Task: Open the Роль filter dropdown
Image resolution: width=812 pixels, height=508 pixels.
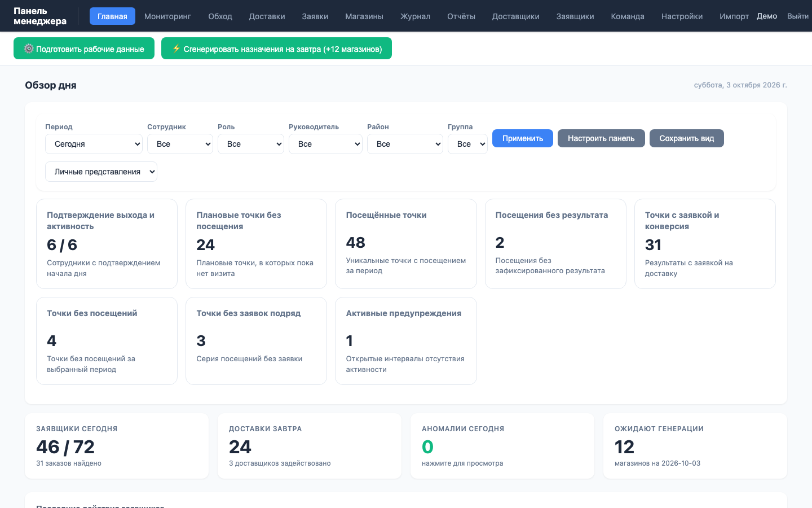Action: 251,144
